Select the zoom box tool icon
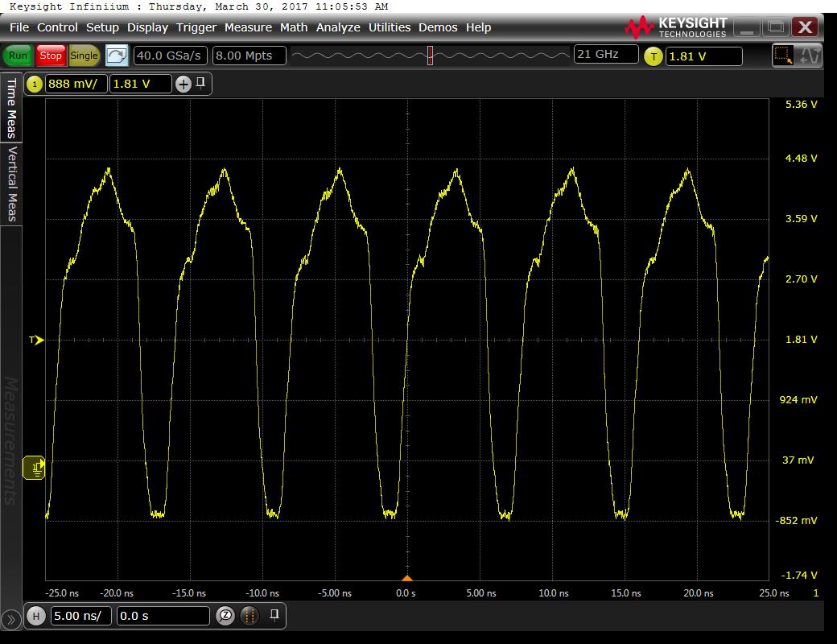This screenshot has width=837, height=644. (782, 56)
